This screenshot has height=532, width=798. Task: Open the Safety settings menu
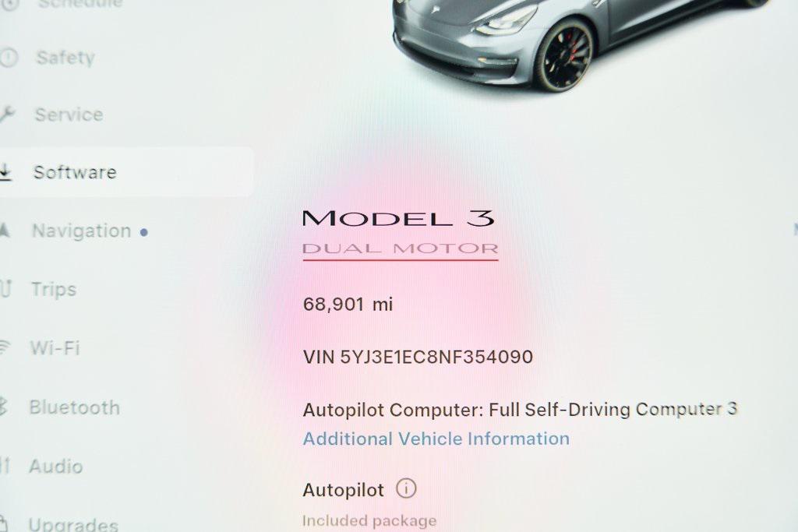tap(65, 58)
